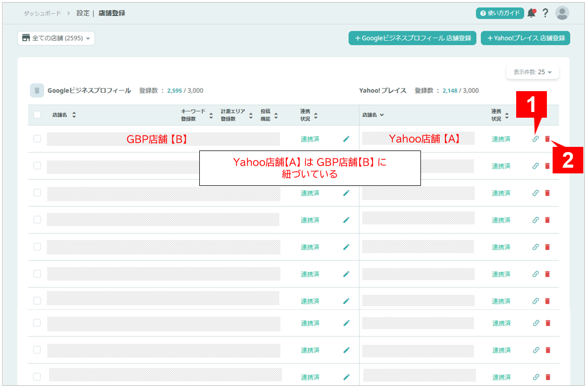
Task: Click the chain link icon in the third row
Action: [535, 193]
